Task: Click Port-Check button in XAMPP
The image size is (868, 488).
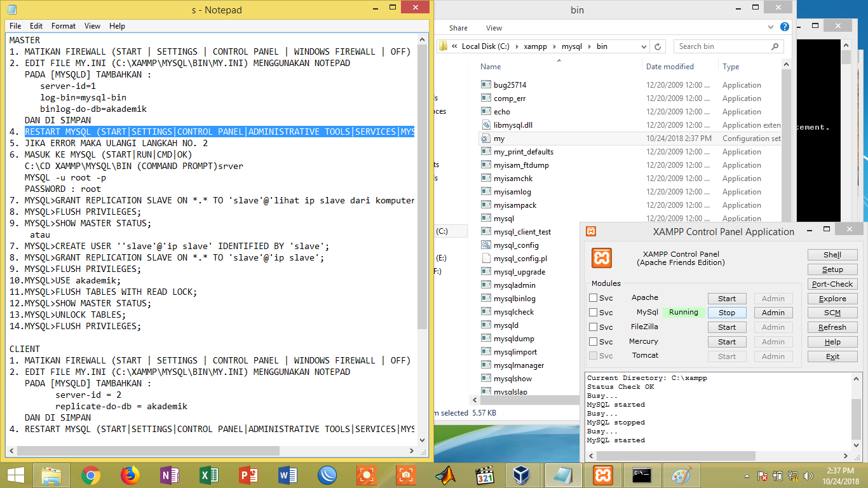Action: tap(832, 284)
